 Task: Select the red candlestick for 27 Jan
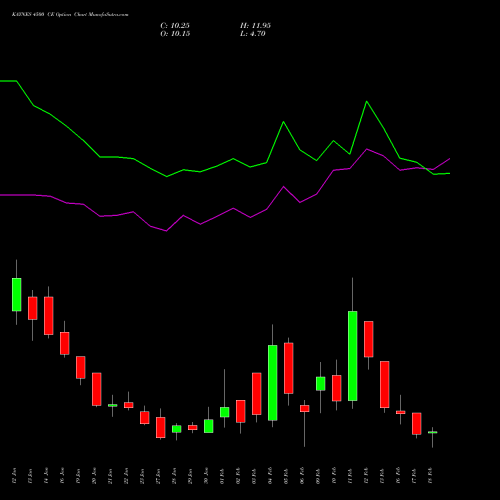[161, 428]
